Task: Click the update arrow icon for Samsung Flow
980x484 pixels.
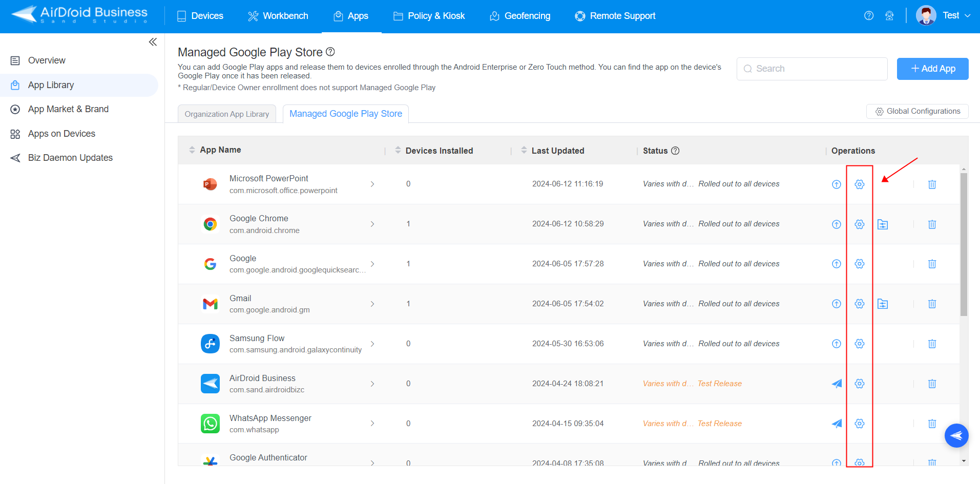Action: click(836, 344)
